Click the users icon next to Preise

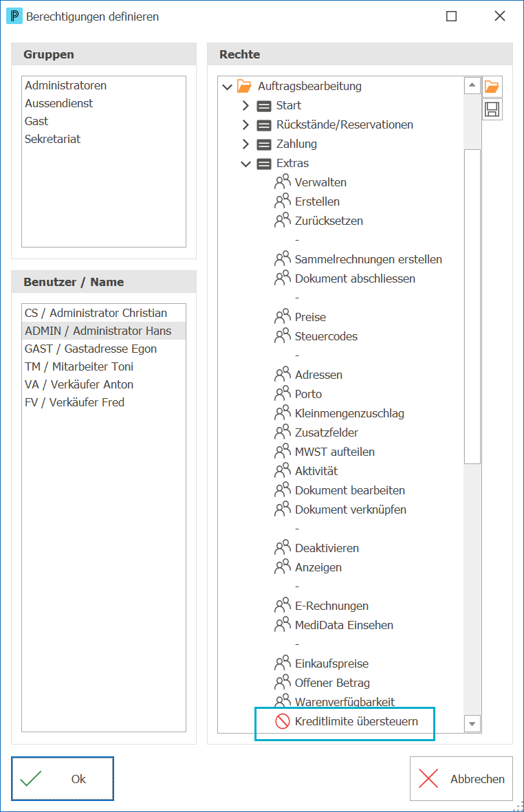[x=282, y=316]
